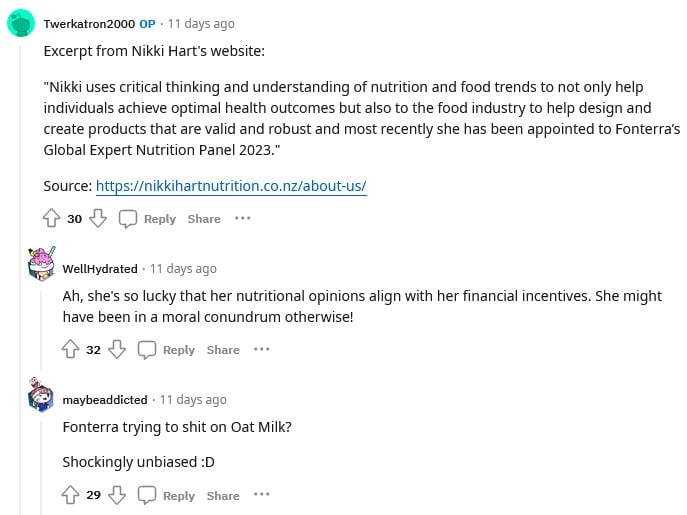Screen dimensions: 687x515
Task: Click Twerkatron2000's green avatar
Action: tap(21, 23)
